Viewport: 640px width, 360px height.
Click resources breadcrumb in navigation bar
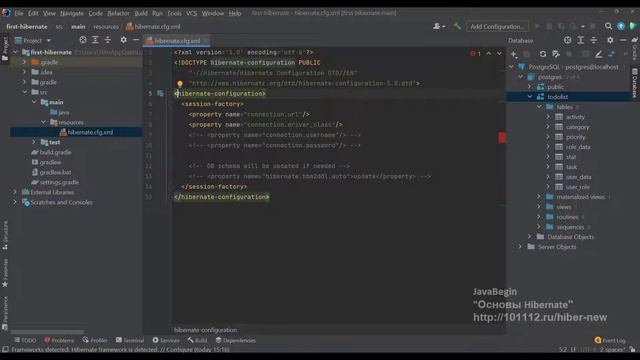point(106,27)
